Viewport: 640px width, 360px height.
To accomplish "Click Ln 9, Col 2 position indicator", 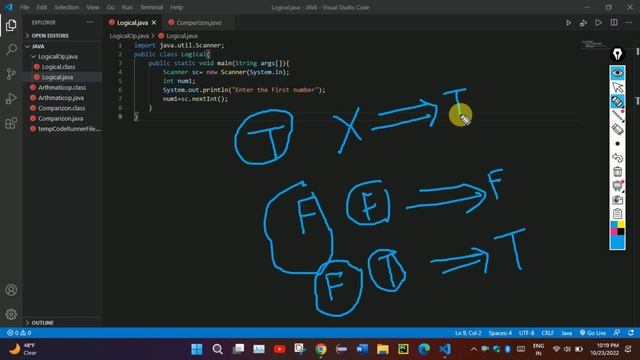I will 468,333.
